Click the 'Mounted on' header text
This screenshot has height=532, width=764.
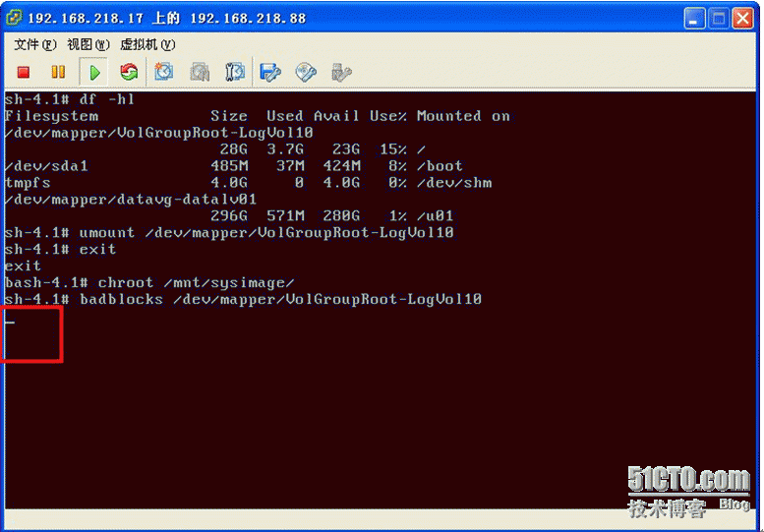click(463, 116)
